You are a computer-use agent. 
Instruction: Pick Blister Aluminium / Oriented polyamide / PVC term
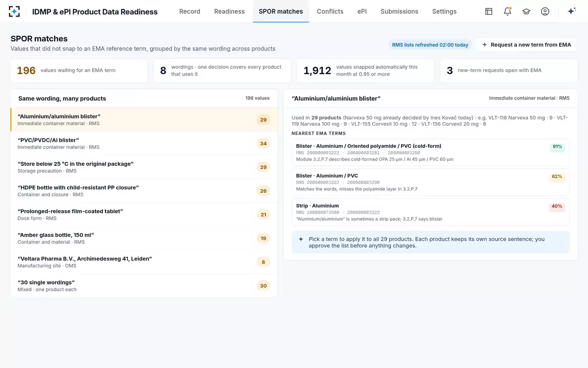point(430,153)
